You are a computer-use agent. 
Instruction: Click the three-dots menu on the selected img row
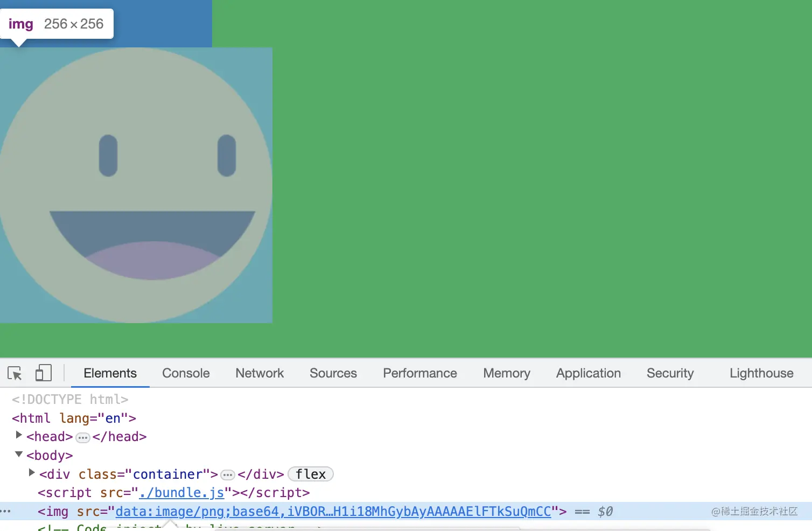pyautogui.click(x=6, y=511)
